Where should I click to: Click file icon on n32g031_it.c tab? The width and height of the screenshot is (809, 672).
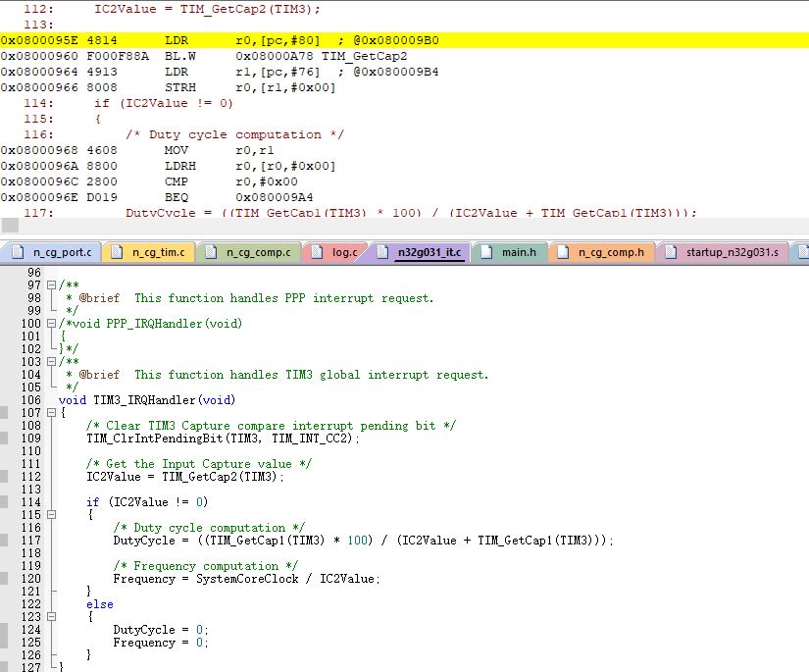tap(382, 252)
